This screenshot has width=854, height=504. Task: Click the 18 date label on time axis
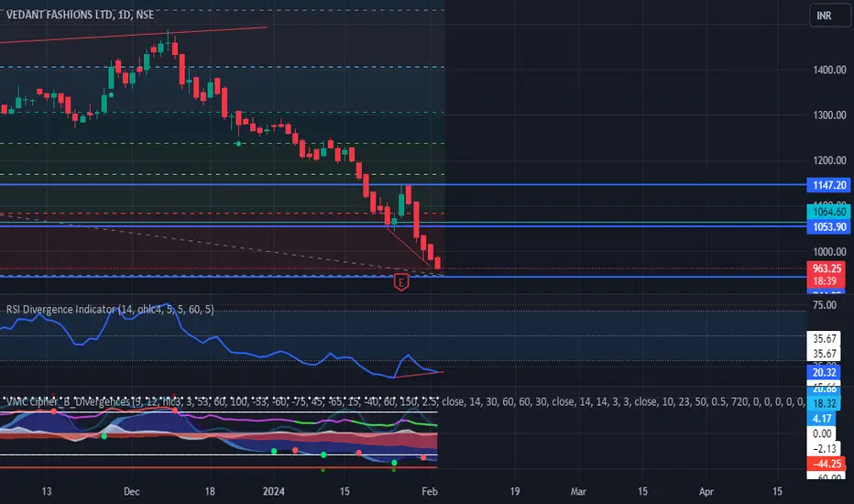[210, 491]
